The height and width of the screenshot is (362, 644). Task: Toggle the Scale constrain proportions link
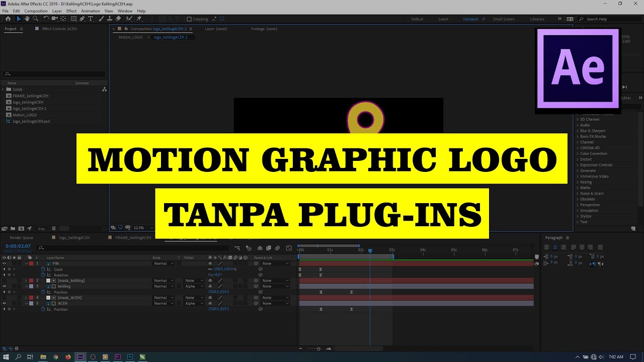[x=210, y=269]
